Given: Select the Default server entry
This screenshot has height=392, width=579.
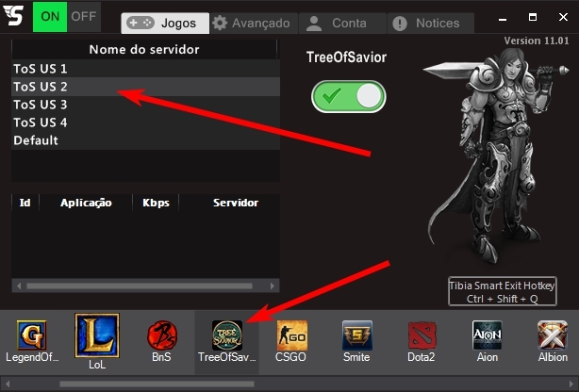Looking at the screenshot, I should click(36, 140).
